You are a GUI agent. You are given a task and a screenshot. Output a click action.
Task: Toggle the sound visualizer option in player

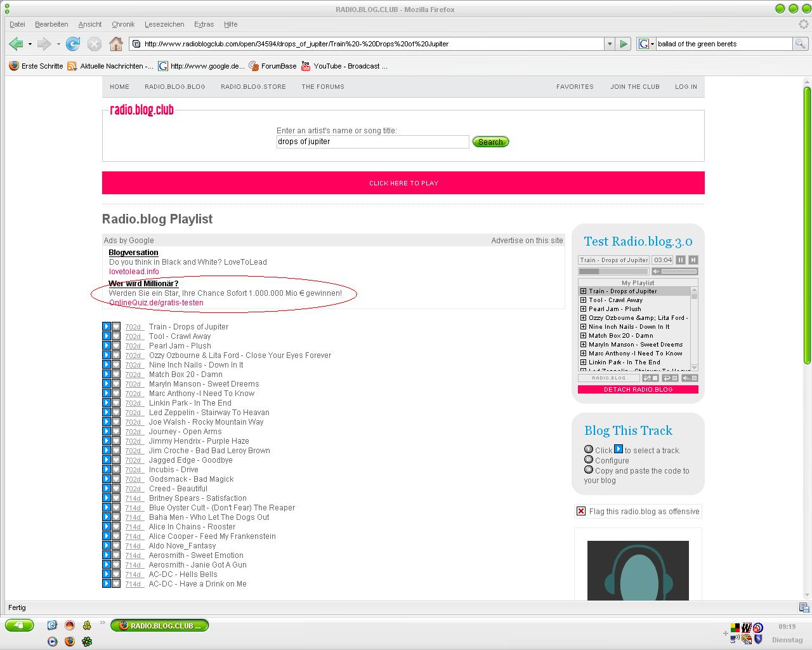[x=690, y=378]
